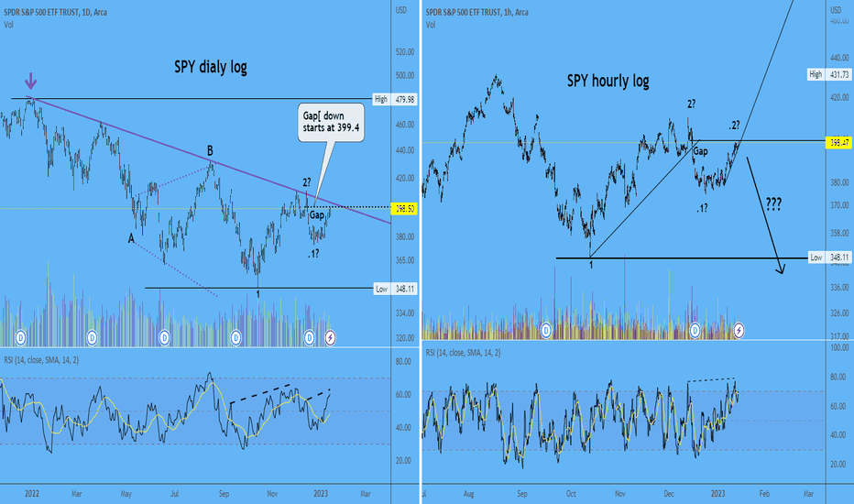
Task: Click the High 431.73 price label
Action: (828, 74)
